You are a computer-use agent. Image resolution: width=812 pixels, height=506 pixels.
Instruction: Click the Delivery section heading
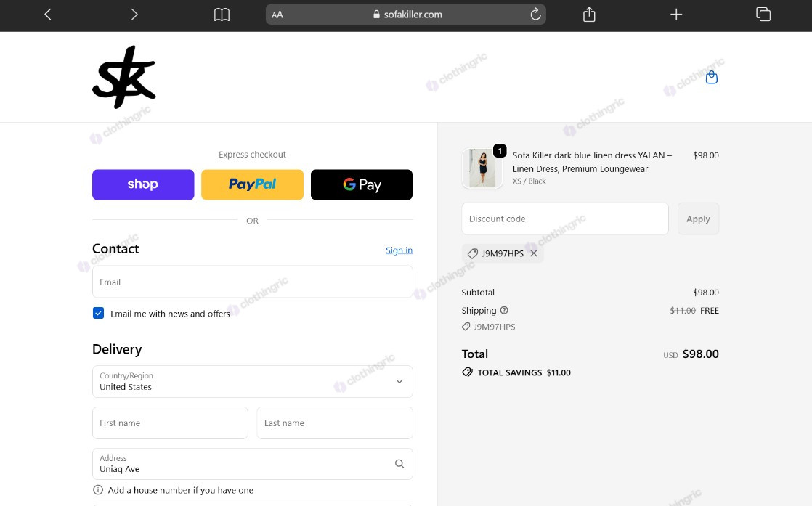(x=117, y=349)
